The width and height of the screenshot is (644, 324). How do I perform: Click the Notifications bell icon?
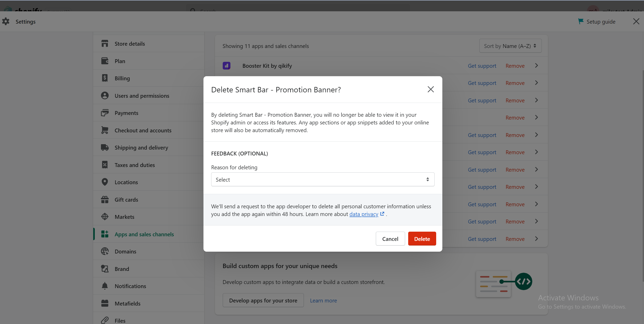[x=105, y=286]
